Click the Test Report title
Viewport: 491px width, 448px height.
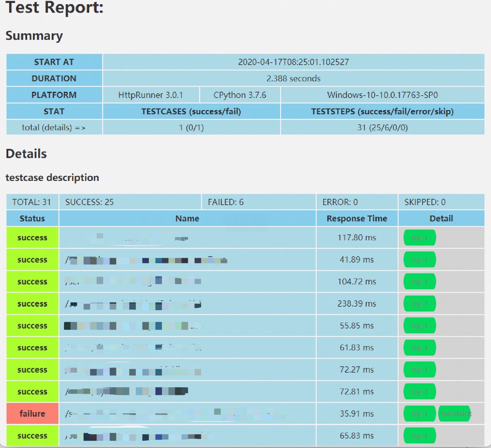[55, 8]
